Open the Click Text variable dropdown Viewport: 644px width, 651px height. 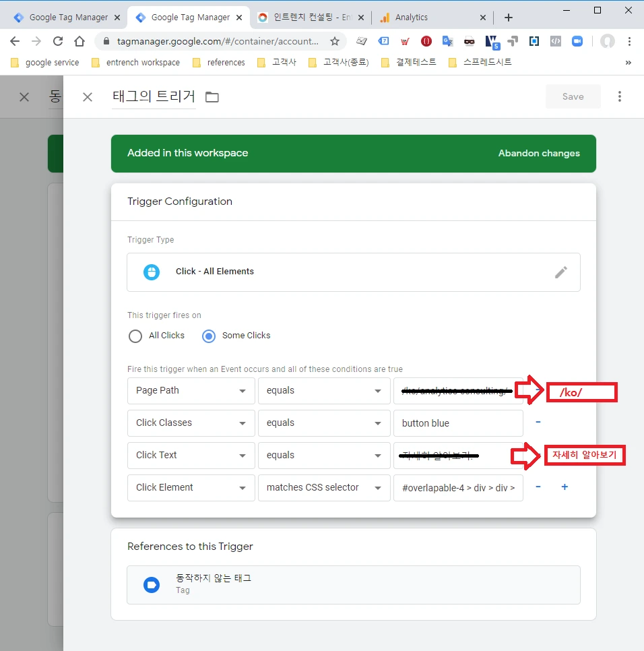click(191, 456)
